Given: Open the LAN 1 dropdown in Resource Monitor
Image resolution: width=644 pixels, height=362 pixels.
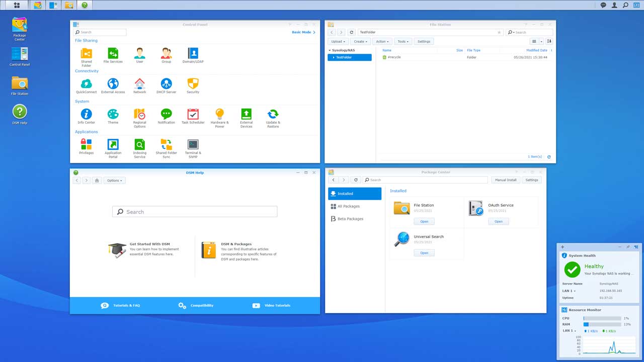Looking at the screenshot, I should coord(569,331).
